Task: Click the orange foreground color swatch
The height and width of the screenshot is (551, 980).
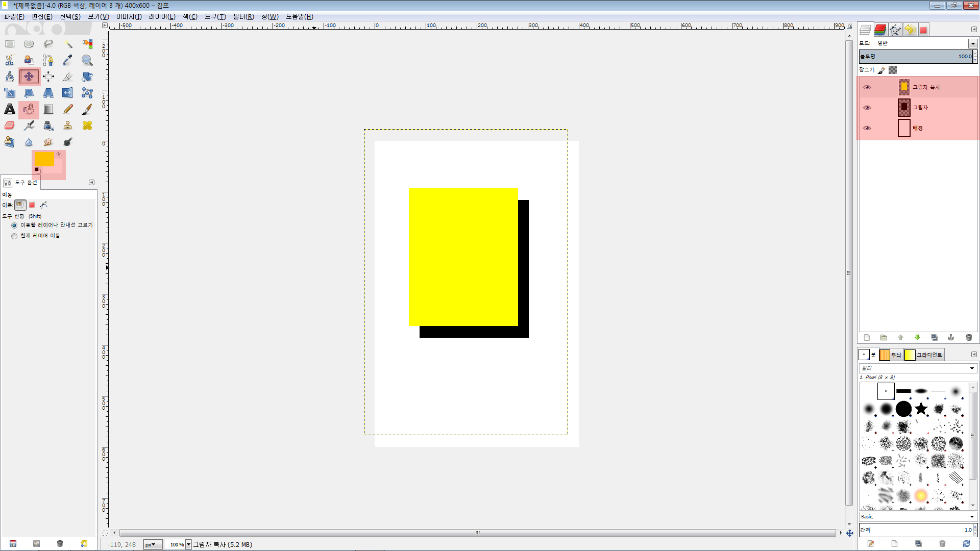Action: 44,159
